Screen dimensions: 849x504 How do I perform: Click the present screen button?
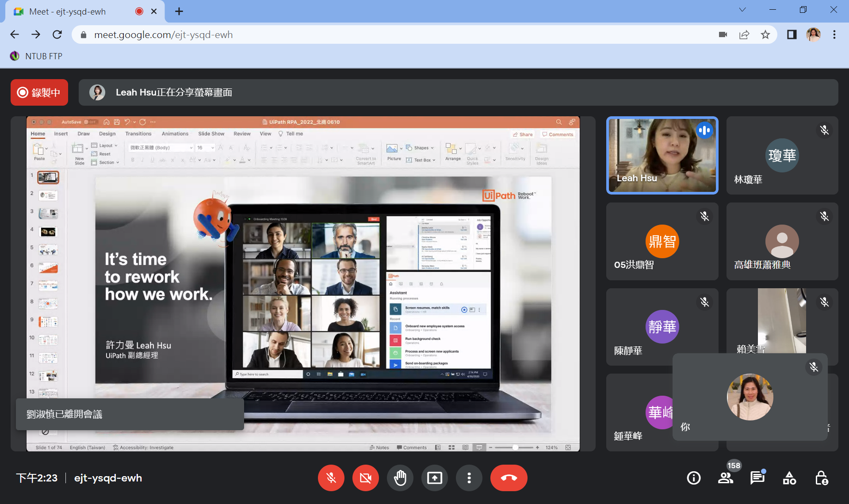(434, 478)
